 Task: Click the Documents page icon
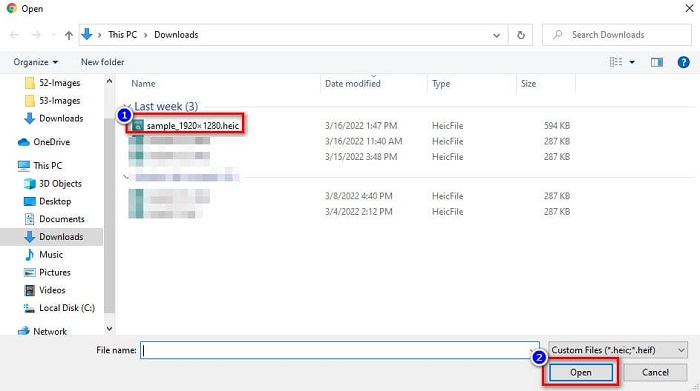pyautogui.click(x=29, y=219)
